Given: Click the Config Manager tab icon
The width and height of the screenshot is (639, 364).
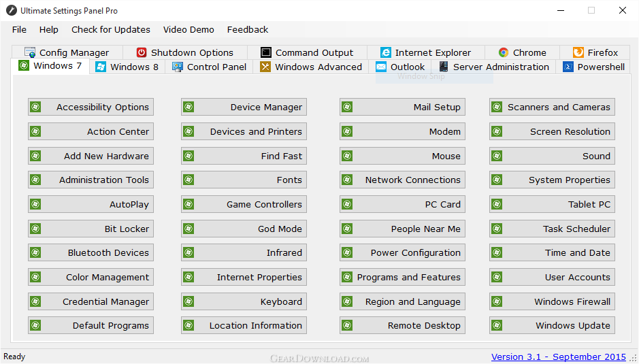Looking at the screenshot, I should tap(30, 52).
